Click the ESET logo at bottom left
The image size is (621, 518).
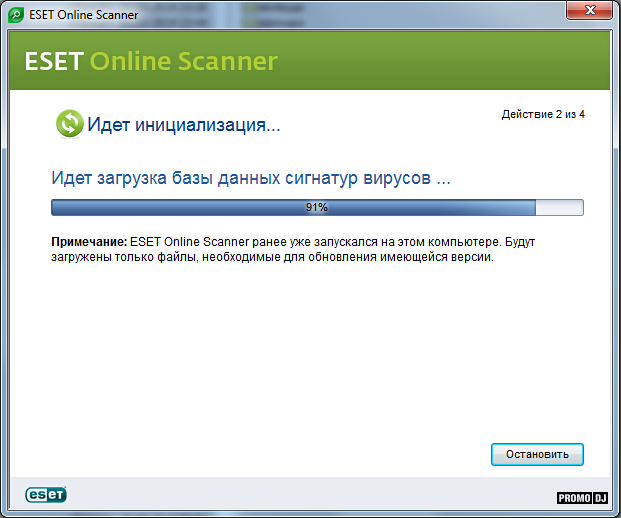(x=46, y=494)
